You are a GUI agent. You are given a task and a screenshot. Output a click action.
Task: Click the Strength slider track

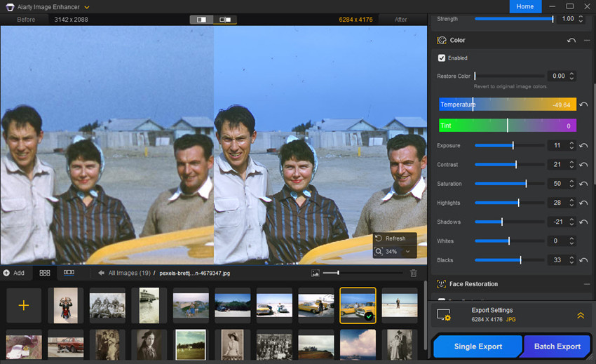514,19
